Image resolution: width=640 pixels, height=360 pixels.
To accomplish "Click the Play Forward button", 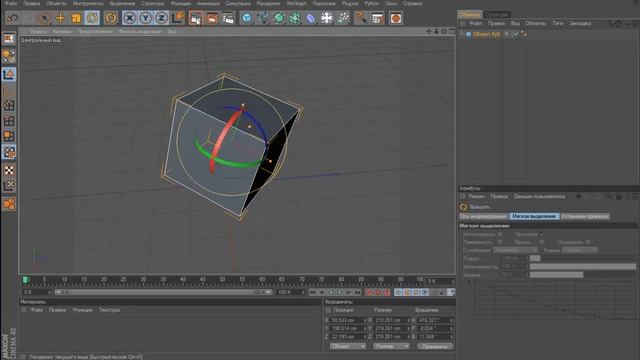I will click(339, 292).
